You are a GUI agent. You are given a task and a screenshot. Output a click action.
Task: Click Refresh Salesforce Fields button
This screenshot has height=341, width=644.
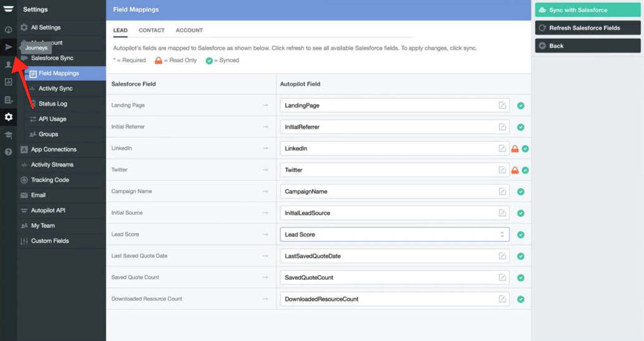coord(588,28)
